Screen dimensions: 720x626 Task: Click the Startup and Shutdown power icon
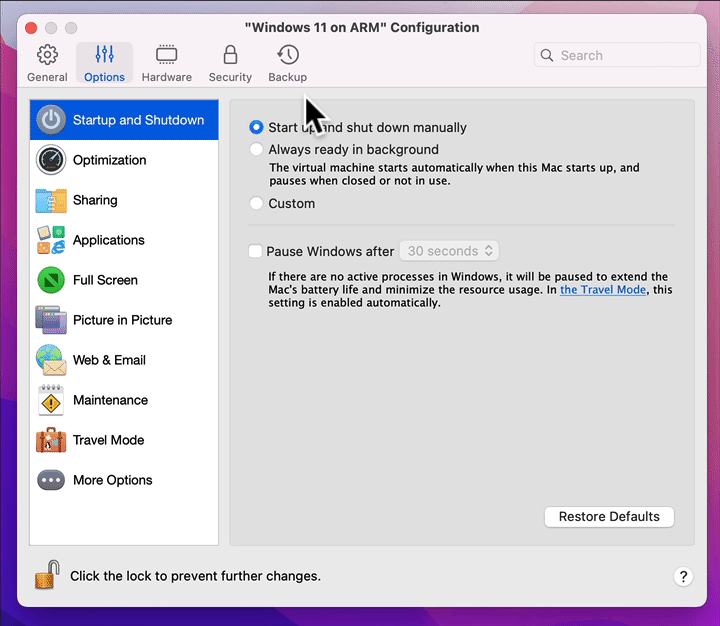(51, 120)
